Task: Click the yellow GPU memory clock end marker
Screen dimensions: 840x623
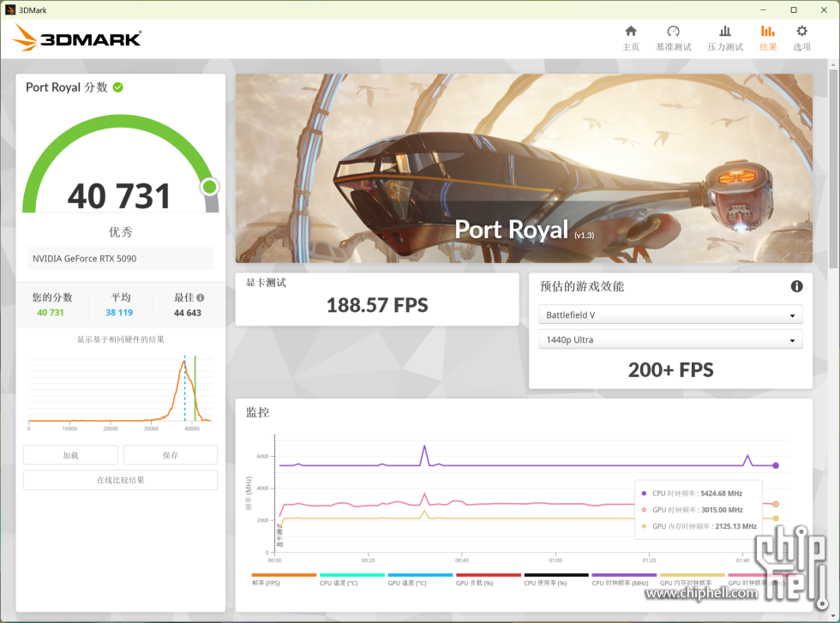Action: (776, 518)
